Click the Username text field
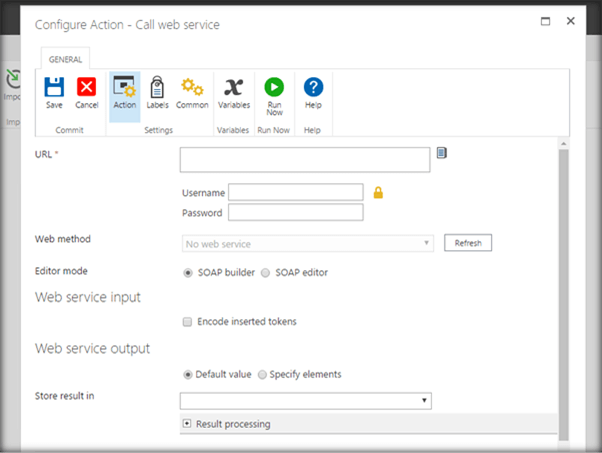The image size is (602, 453). coord(296,192)
